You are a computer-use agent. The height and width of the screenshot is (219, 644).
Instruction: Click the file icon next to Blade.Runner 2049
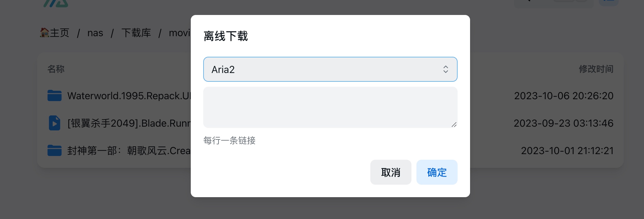coord(54,123)
